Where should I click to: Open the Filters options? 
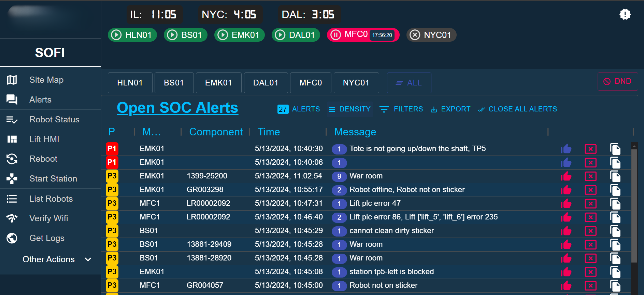401,109
